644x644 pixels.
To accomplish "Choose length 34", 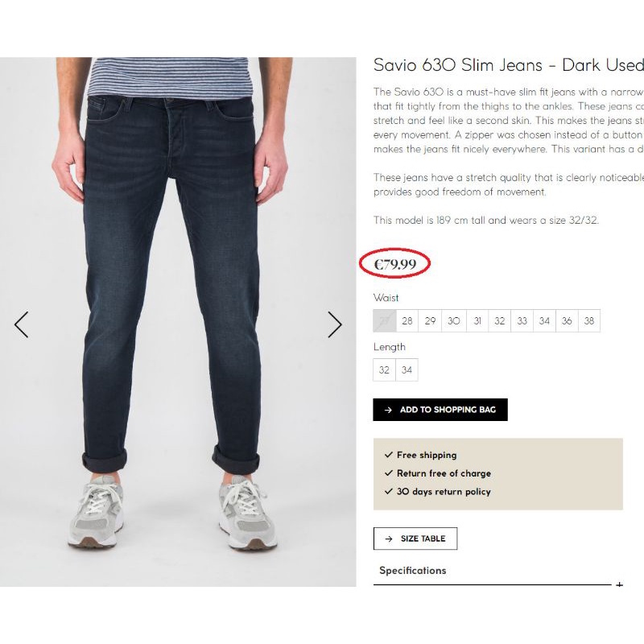I will (407, 370).
